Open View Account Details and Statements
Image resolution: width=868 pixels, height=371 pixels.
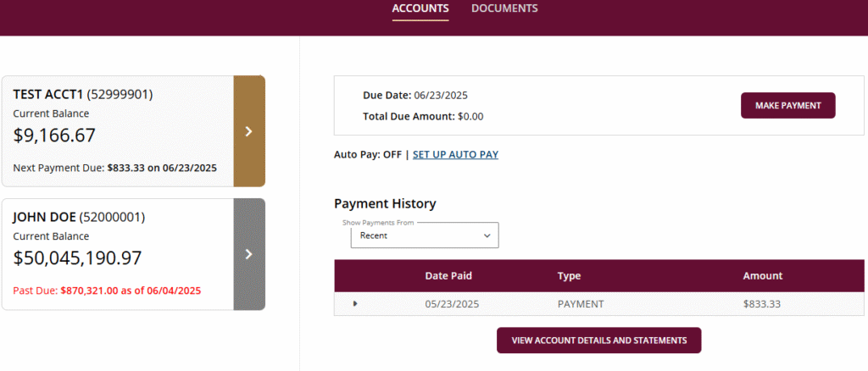[599, 340]
